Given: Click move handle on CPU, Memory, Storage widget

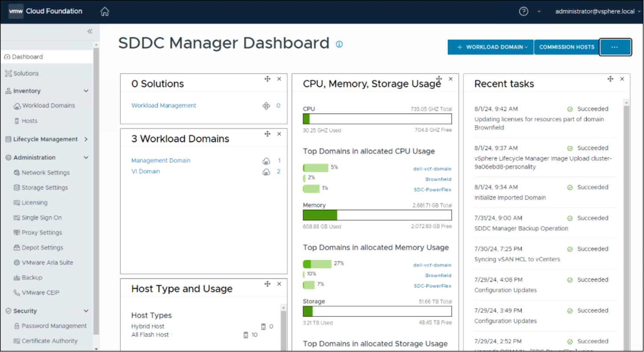Looking at the screenshot, I should click(x=439, y=79).
